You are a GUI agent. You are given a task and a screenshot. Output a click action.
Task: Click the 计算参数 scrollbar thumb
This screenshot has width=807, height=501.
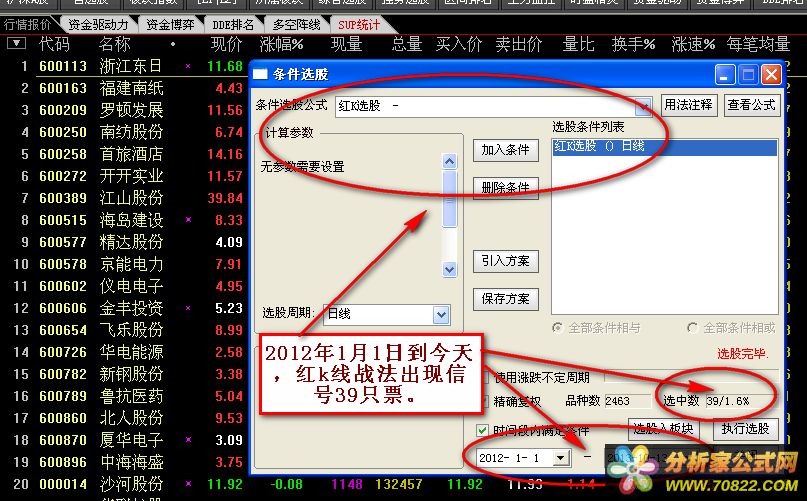tap(449, 199)
